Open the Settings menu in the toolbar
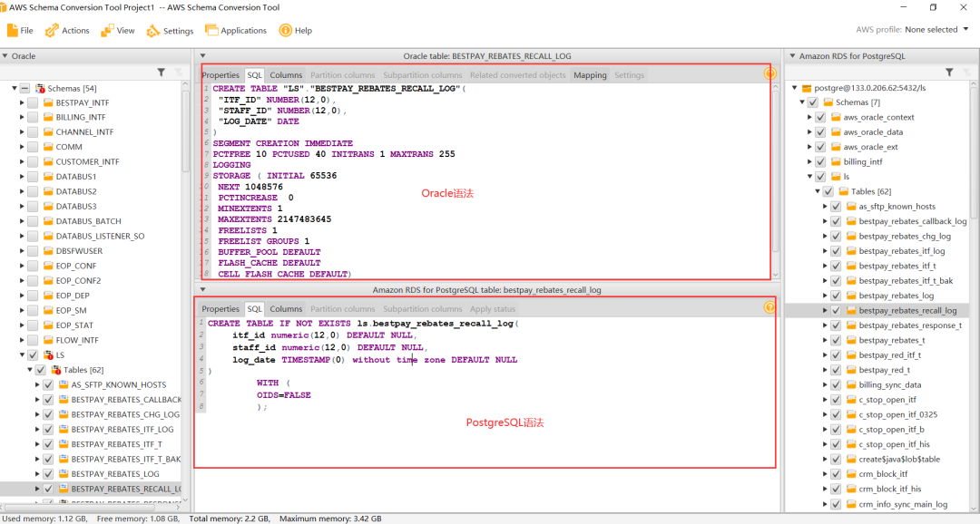 (x=171, y=30)
